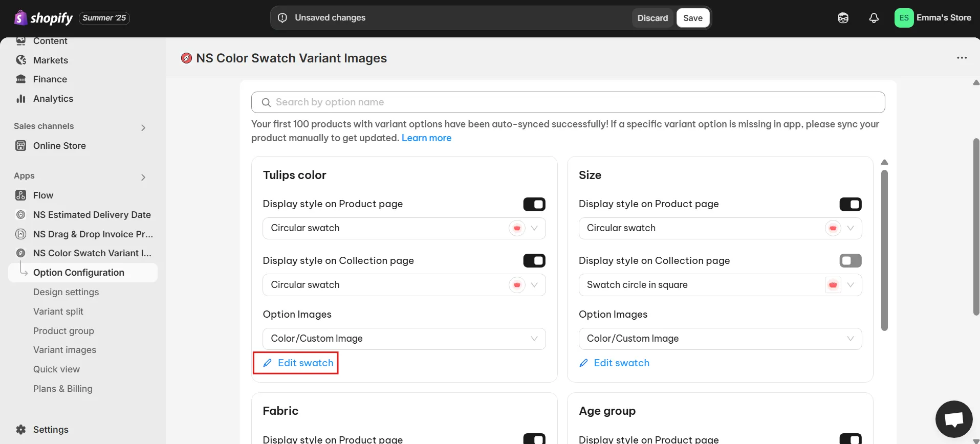The image size is (980, 444).
Task: Open Size Product page style dropdown
Action: click(x=721, y=228)
